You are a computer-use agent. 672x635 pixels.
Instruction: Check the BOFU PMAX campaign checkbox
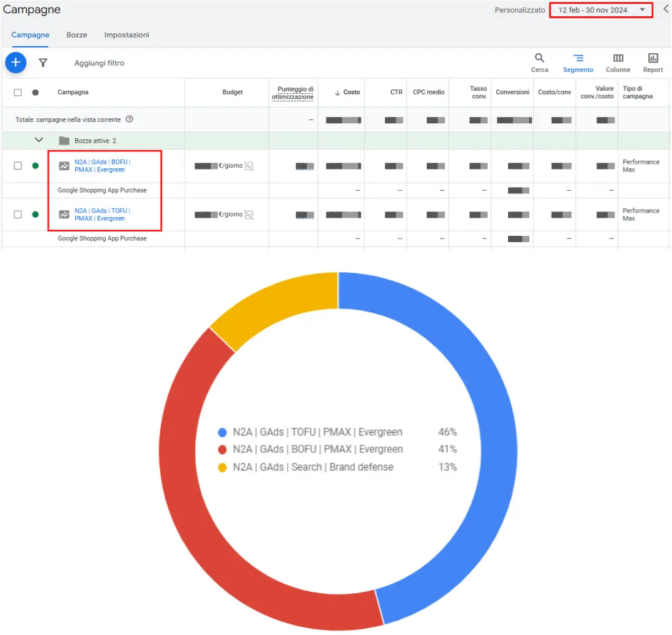tap(18, 166)
